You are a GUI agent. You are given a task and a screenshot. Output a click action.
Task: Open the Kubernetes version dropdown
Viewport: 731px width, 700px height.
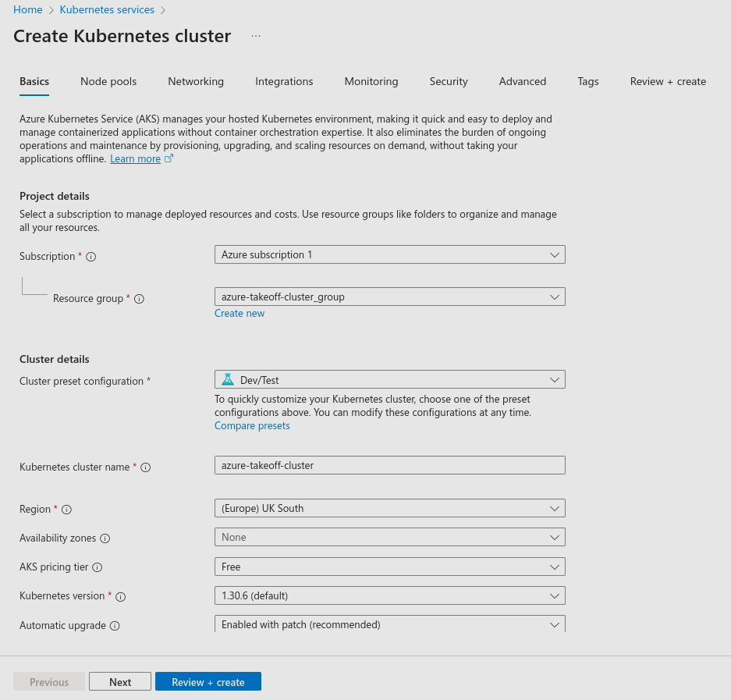390,595
